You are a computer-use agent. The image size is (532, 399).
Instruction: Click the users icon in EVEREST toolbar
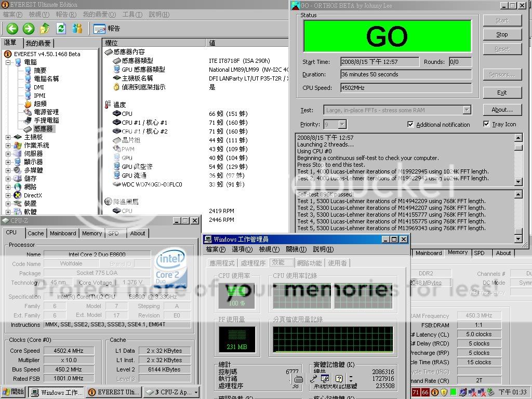tap(77, 29)
